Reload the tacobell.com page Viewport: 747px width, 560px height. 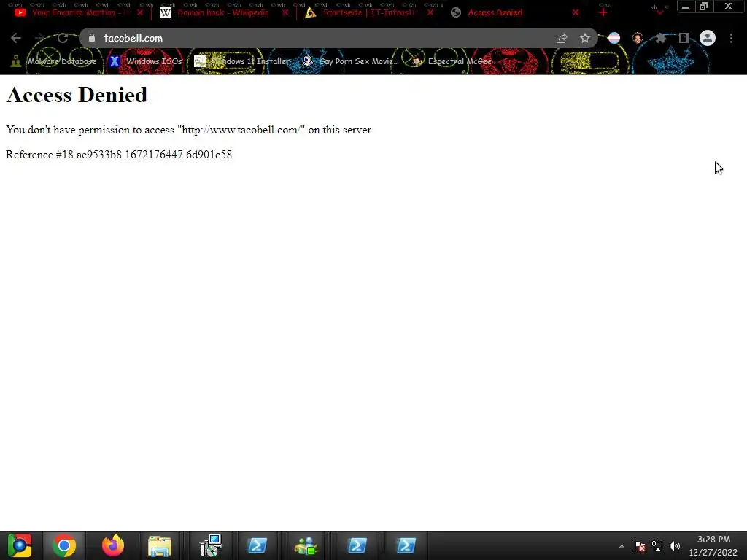pos(63,38)
